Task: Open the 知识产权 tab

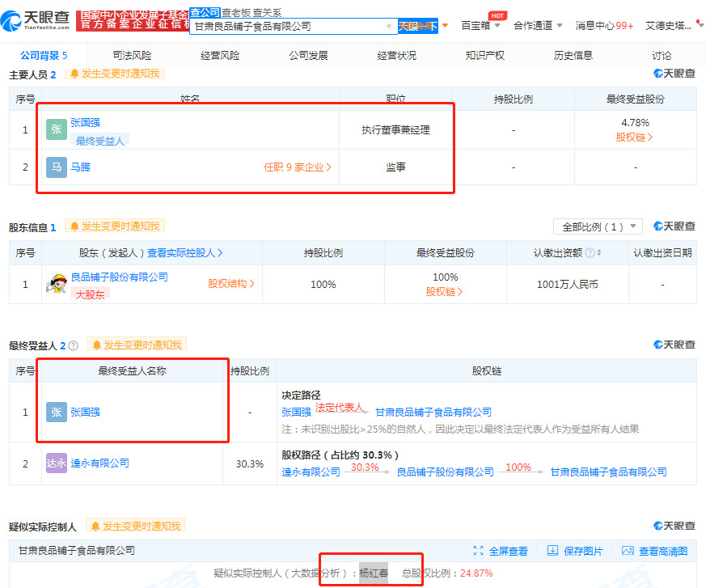Action: [484, 55]
